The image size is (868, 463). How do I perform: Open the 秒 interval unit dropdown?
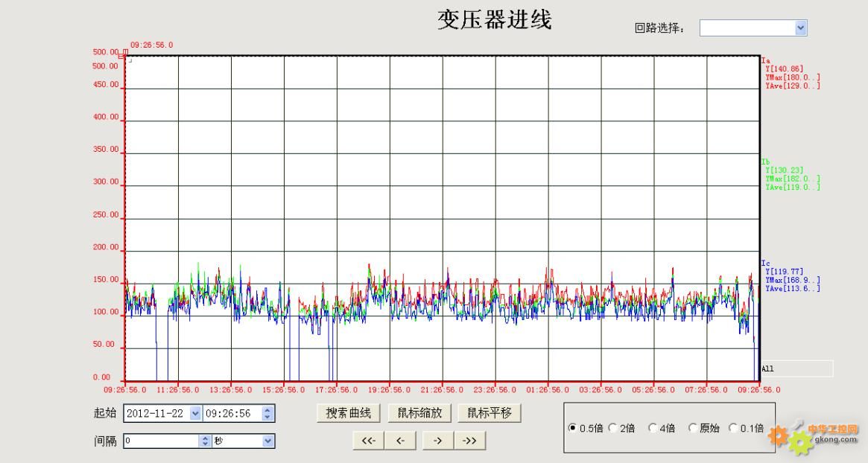pyautogui.click(x=268, y=441)
